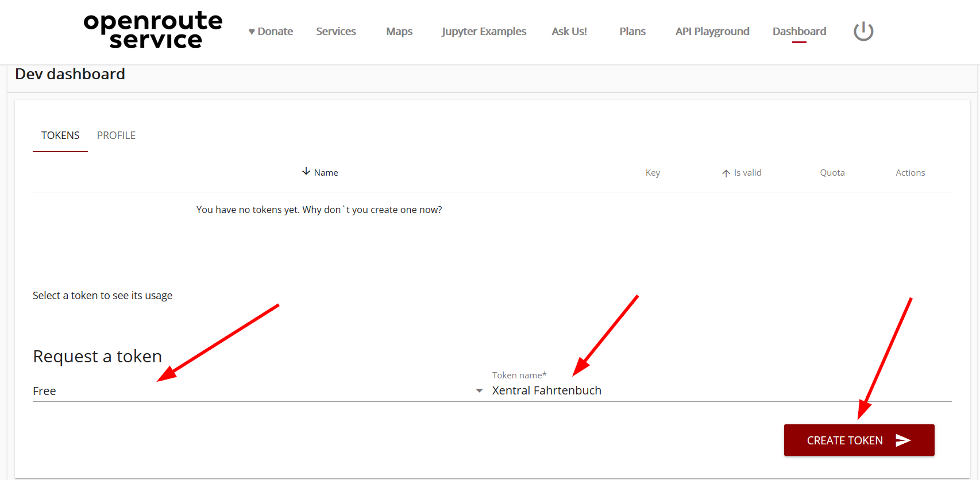Visit the Ask Us! page
The width and height of the screenshot is (980, 480).
click(x=569, y=32)
